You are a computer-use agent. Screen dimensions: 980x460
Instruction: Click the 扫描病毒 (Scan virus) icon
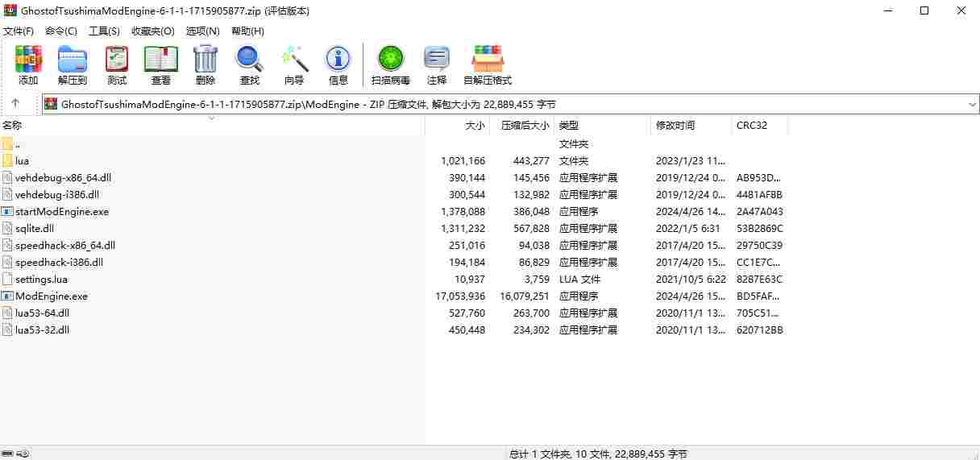(x=391, y=60)
